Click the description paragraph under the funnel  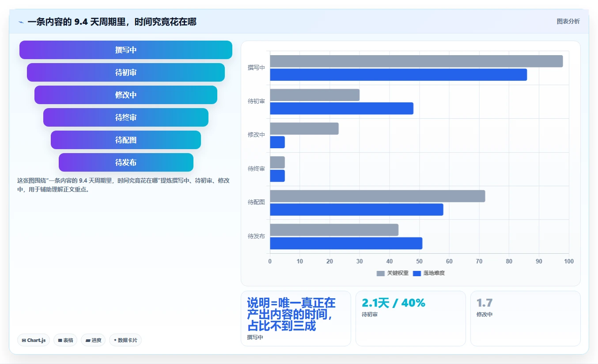coord(123,185)
